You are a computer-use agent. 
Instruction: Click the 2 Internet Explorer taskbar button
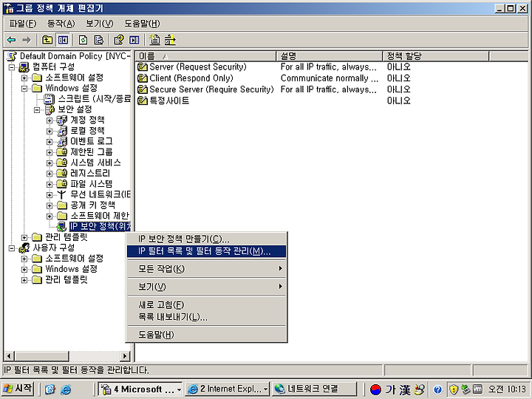point(228,389)
